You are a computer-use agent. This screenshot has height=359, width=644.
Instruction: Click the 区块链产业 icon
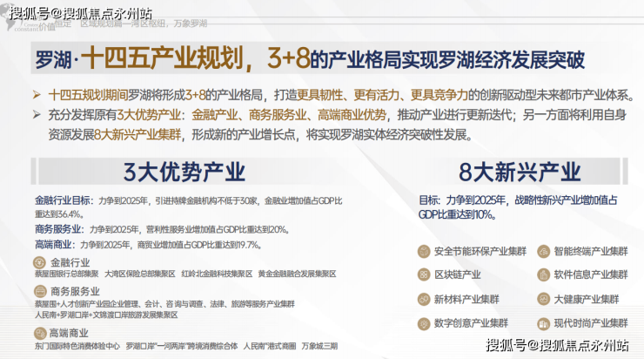(424, 274)
